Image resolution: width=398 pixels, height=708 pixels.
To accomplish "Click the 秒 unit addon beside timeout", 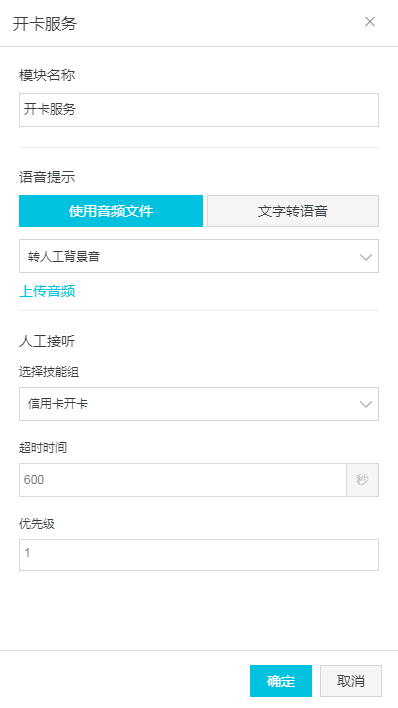I will (362, 480).
